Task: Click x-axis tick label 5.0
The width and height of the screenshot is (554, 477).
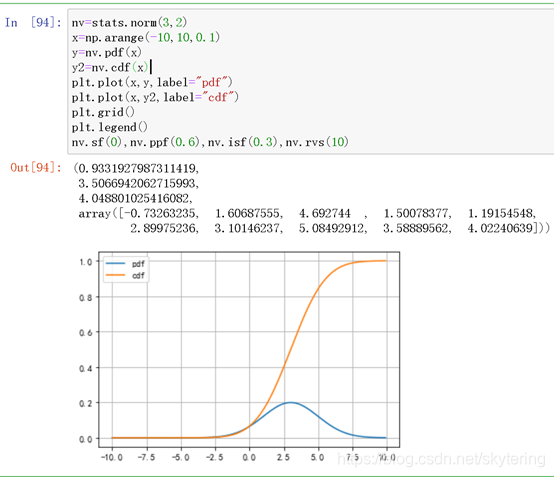Action: tap(318, 457)
